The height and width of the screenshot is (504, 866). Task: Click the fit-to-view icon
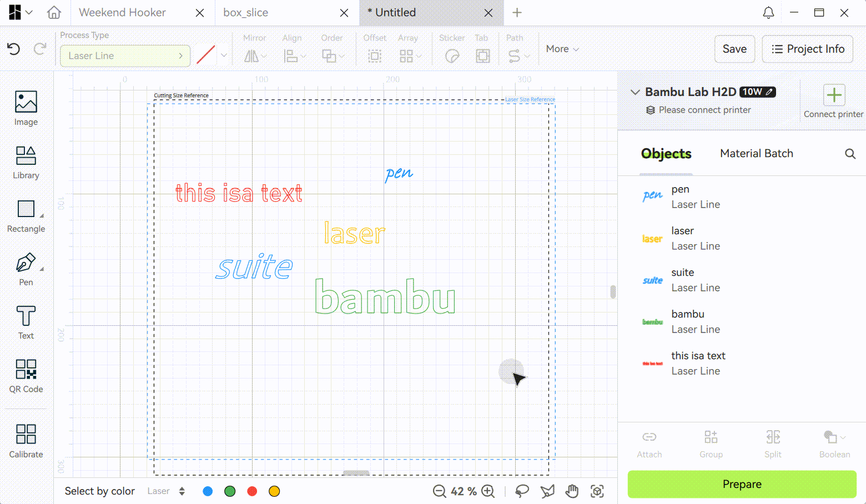(597, 491)
